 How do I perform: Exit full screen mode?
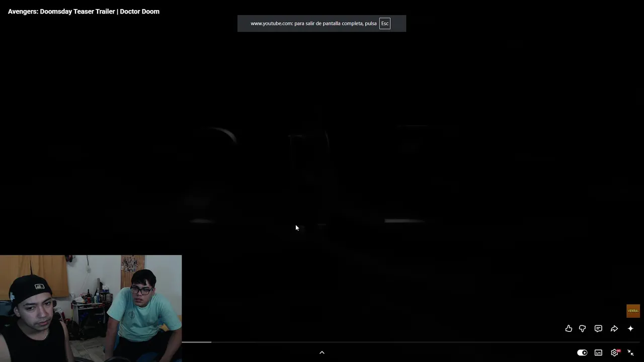point(630,352)
